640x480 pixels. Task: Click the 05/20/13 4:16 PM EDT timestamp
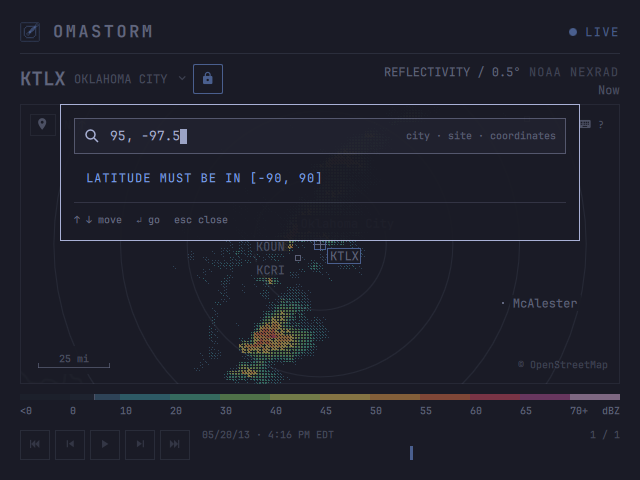pos(268,435)
